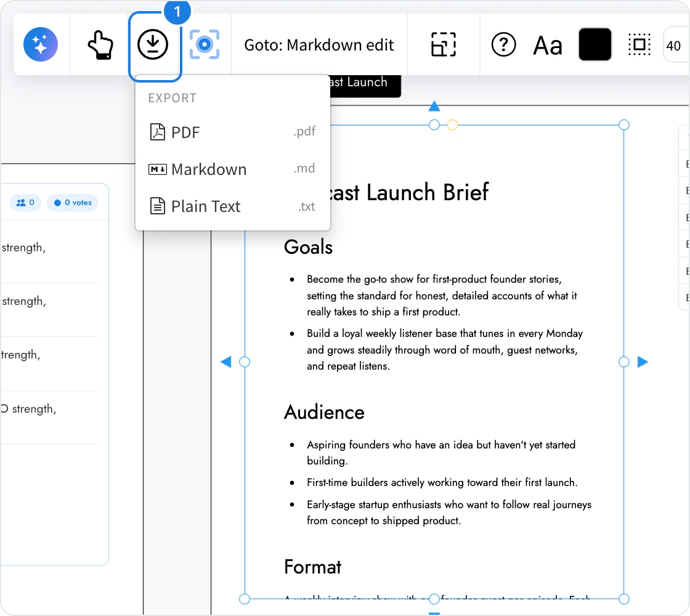Click the Plain Text document icon

(x=158, y=206)
